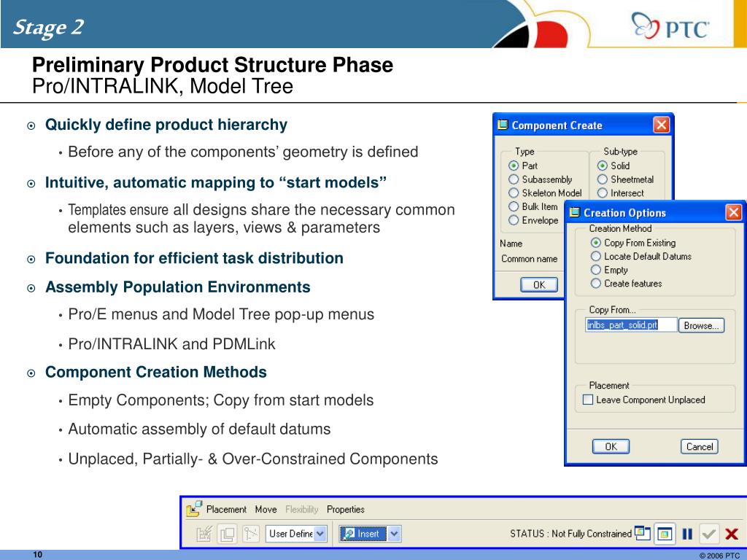
Task: Click the Component Create title icon
Action: coord(502,125)
